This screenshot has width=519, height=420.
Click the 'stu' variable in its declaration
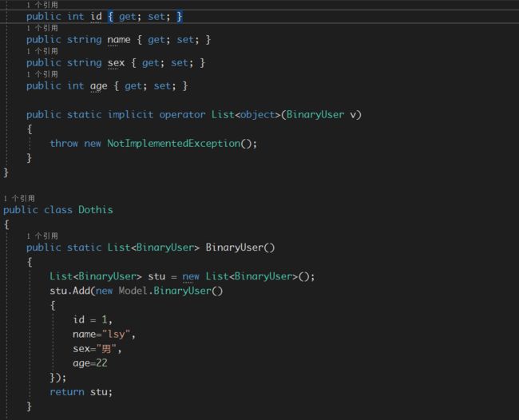click(x=156, y=276)
